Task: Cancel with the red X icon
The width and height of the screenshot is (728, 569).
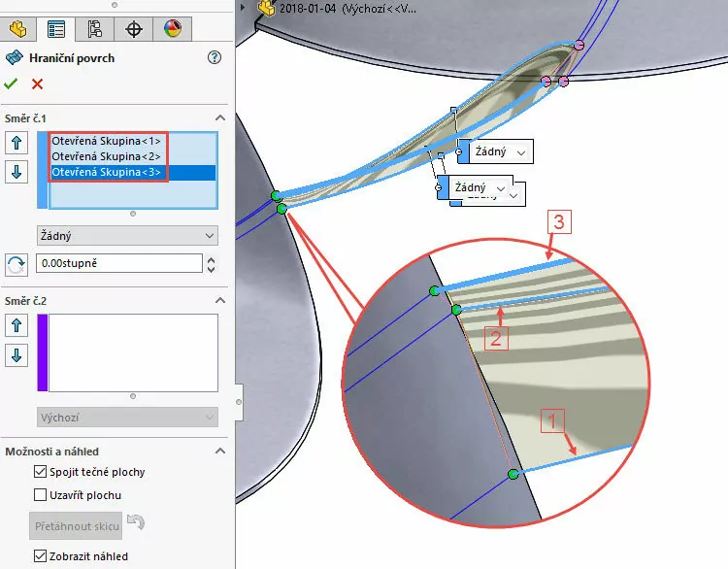Action: (x=37, y=84)
